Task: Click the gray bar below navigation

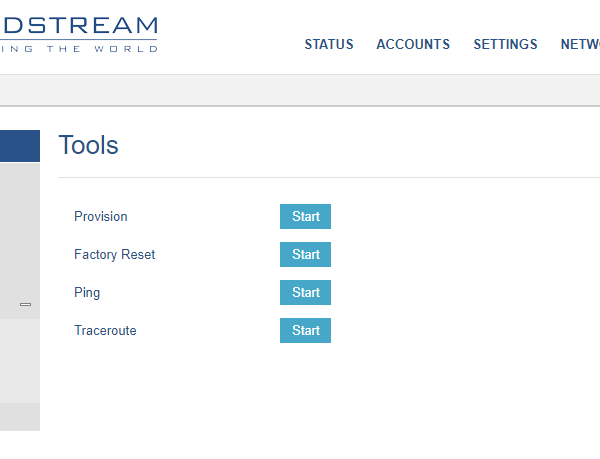Action: point(300,90)
